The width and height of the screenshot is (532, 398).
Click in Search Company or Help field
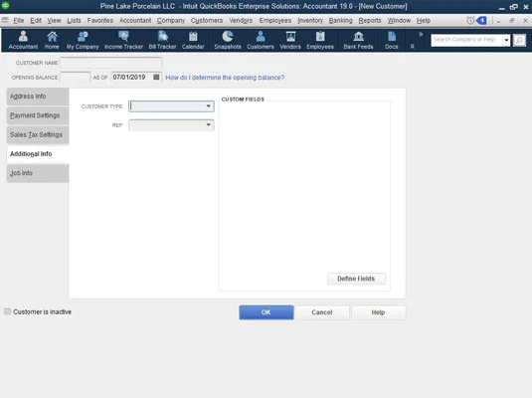click(x=466, y=40)
